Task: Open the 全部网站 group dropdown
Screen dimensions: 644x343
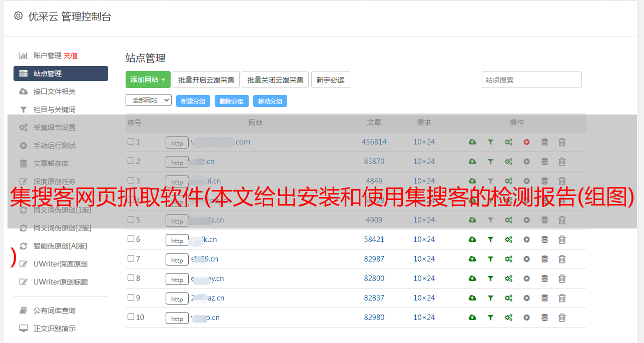Action: 149,100
